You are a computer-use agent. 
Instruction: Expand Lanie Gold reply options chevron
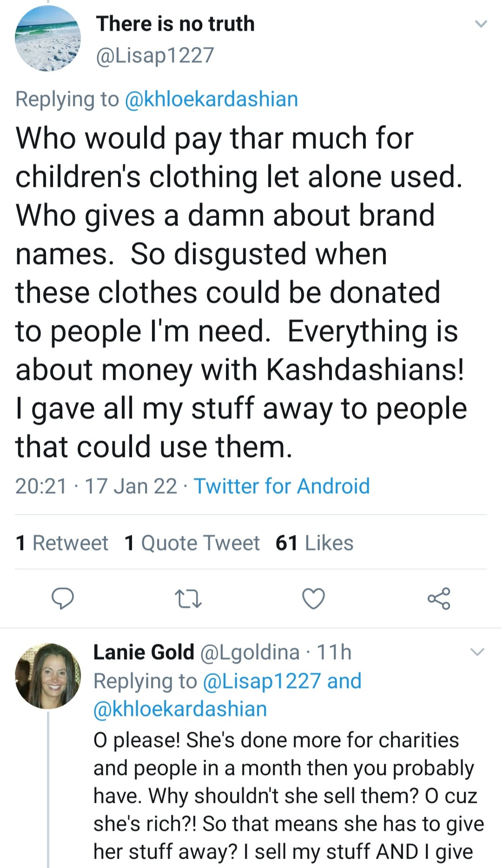click(x=477, y=652)
